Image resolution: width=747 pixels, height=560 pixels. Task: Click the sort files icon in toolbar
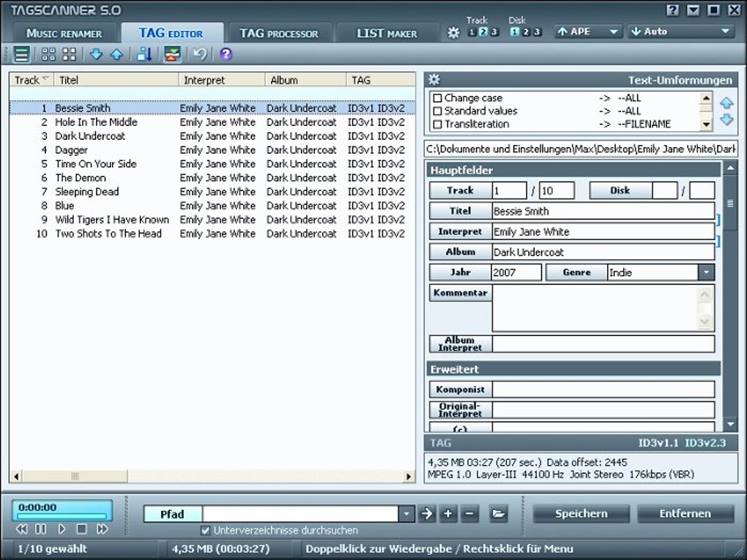[144, 54]
